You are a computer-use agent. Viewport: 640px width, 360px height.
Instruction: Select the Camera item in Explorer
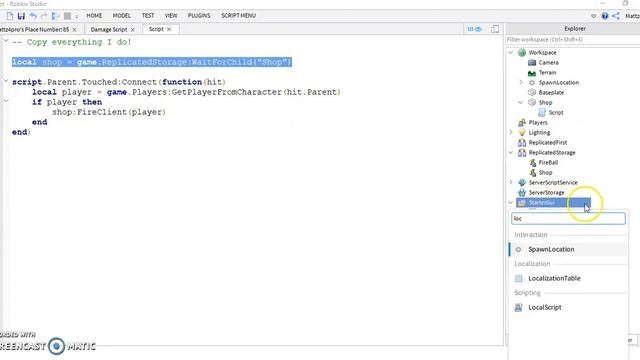[548, 62]
